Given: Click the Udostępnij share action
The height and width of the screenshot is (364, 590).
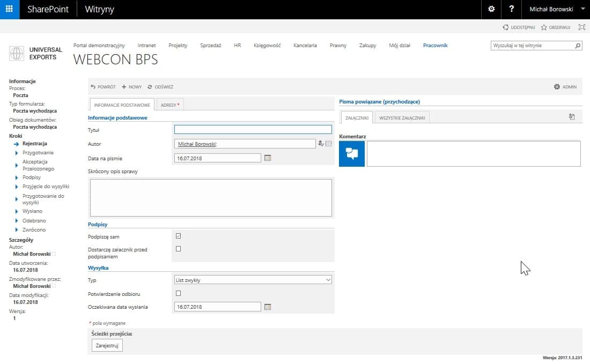Looking at the screenshot, I should (x=519, y=27).
